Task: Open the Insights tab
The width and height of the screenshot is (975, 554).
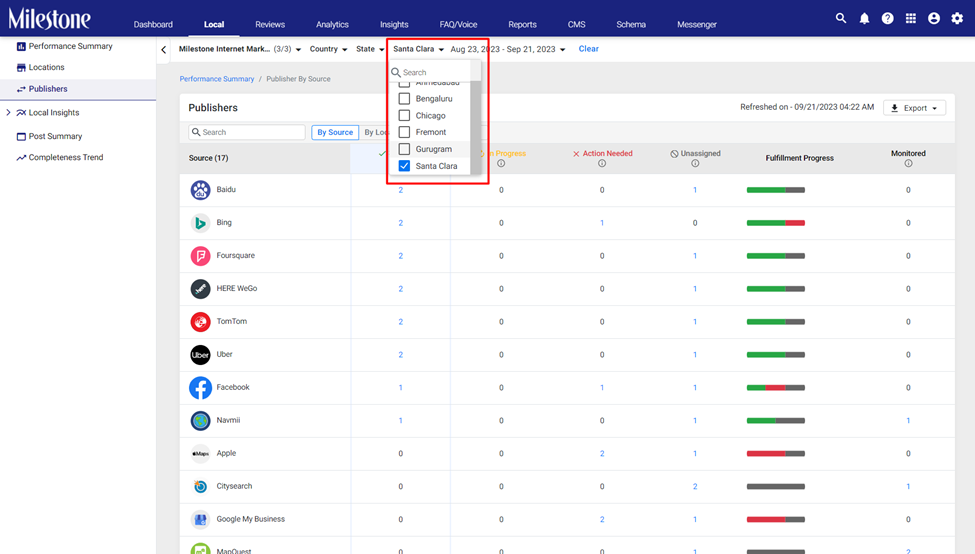Action: click(x=394, y=24)
